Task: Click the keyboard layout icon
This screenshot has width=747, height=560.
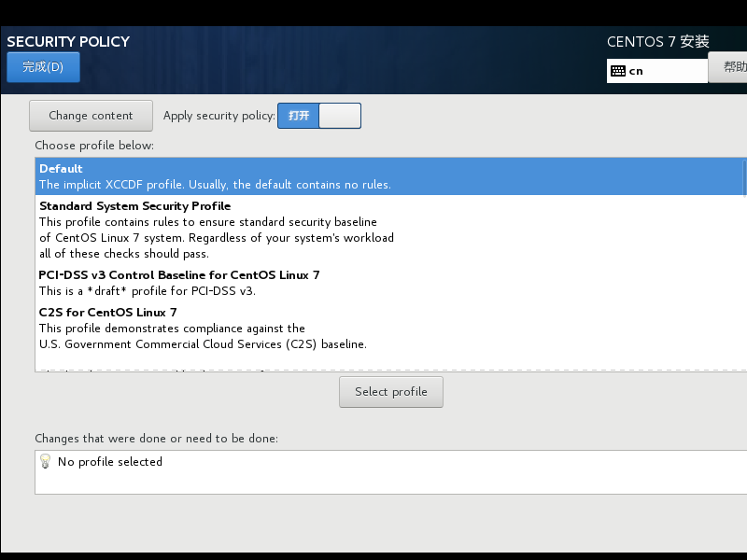Action: tap(618, 70)
